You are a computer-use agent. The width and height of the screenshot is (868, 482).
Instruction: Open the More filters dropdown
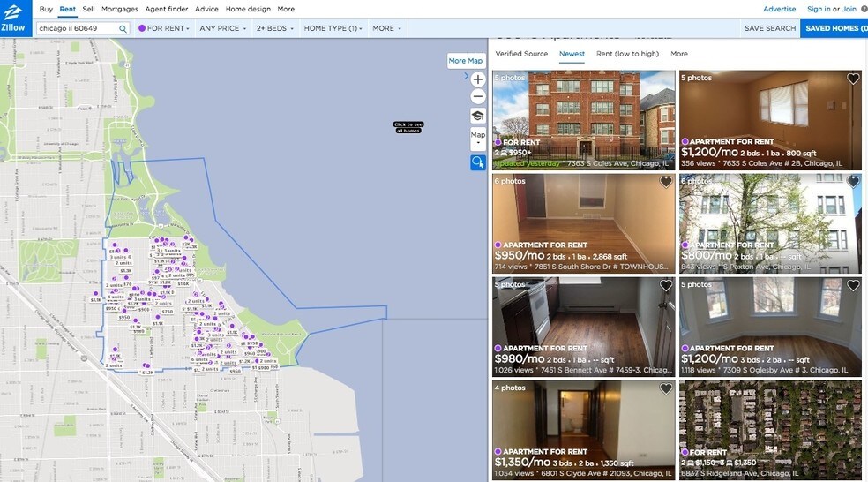pyautogui.click(x=386, y=28)
